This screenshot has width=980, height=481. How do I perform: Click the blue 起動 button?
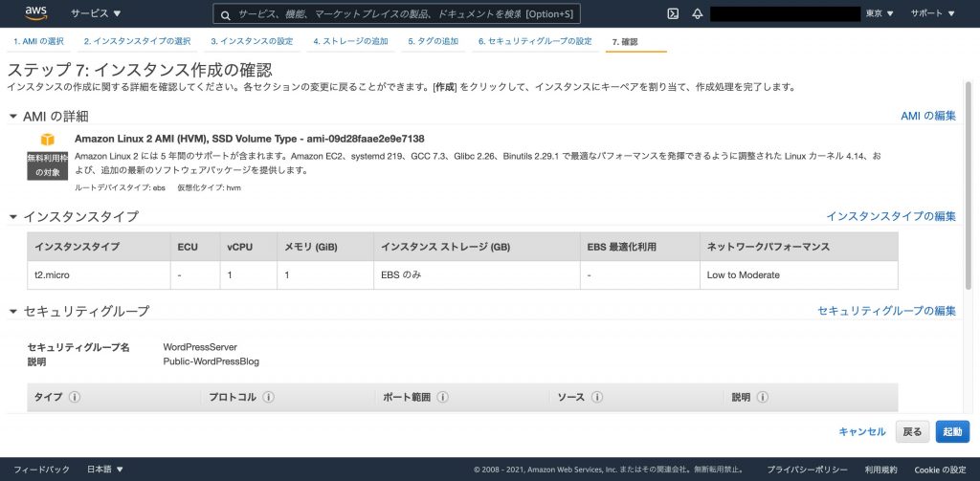pyautogui.click(x=952, y=431)
